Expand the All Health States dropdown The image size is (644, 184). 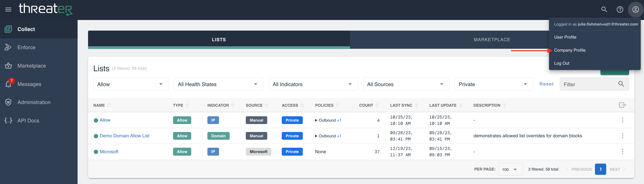(218, 84)
